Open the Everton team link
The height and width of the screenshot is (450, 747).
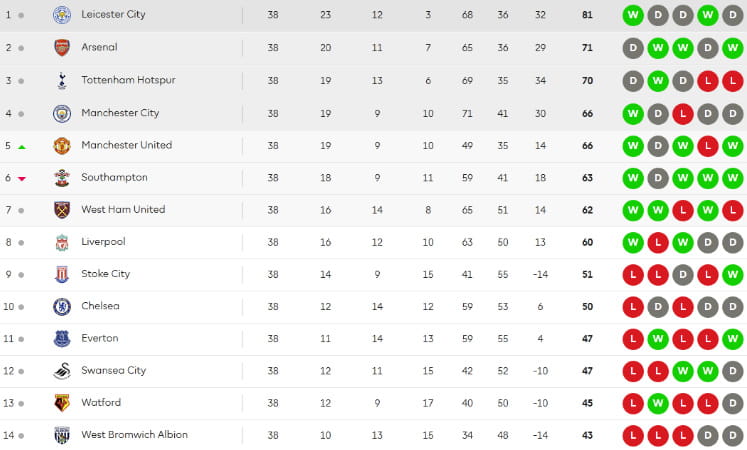100,338
